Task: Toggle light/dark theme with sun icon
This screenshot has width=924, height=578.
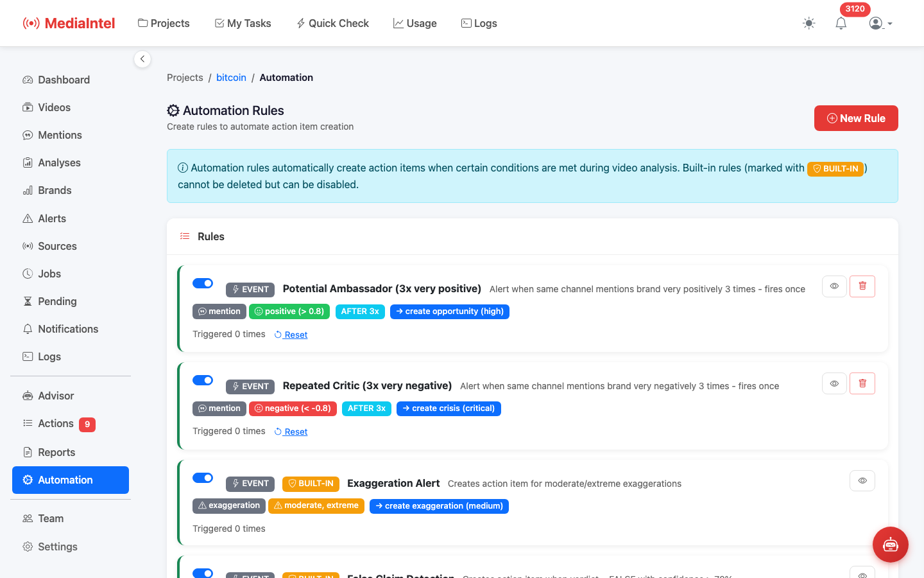Action: (x=809, y=23)
